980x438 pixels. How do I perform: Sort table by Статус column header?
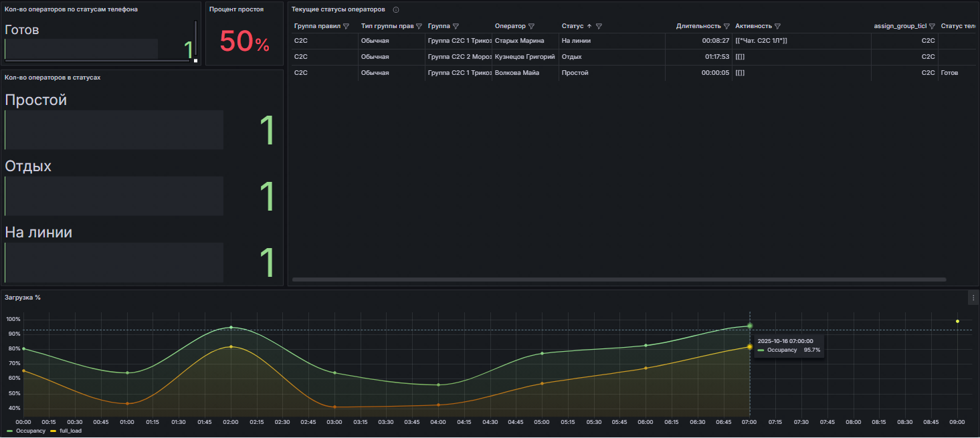(573, 26)
